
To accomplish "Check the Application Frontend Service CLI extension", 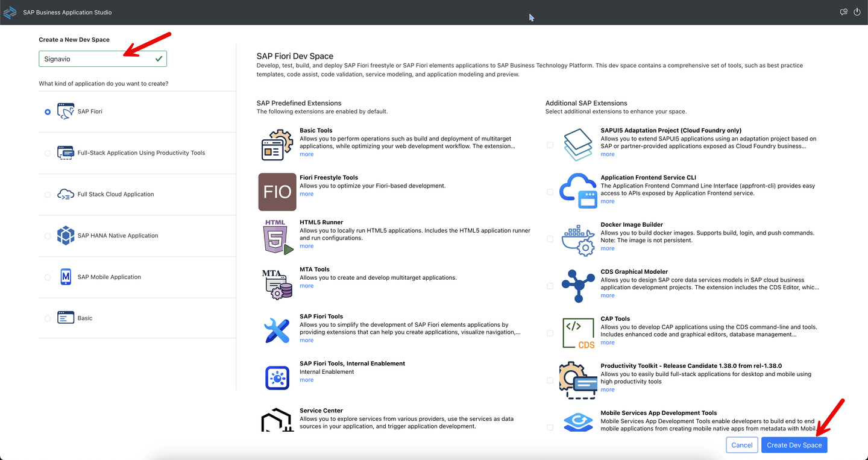I will click(x=550, y=192).
